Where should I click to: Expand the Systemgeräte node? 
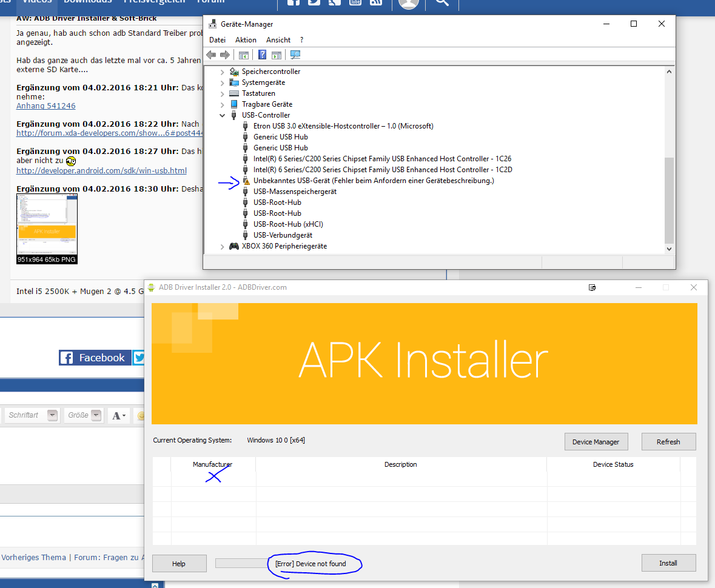(222, 83)
